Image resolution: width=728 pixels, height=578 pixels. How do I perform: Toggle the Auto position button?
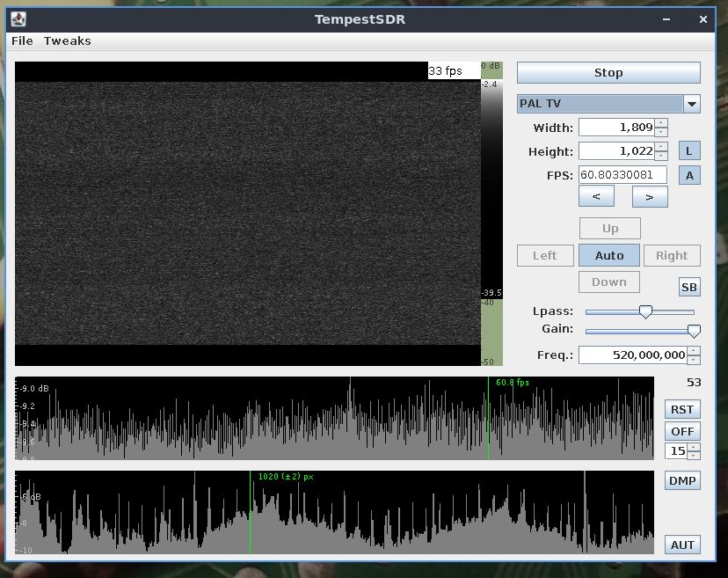click(x=609, y=256)
